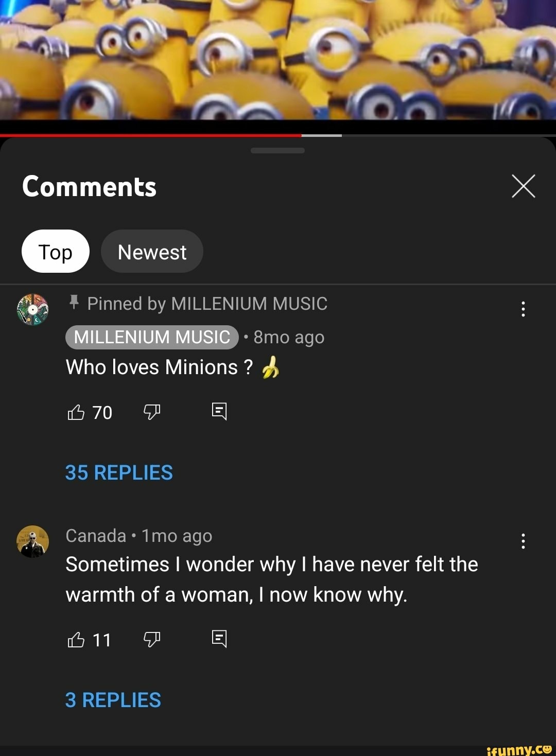
Task: Tap the Canada user's profile avatar
Action: click(33, 541)
